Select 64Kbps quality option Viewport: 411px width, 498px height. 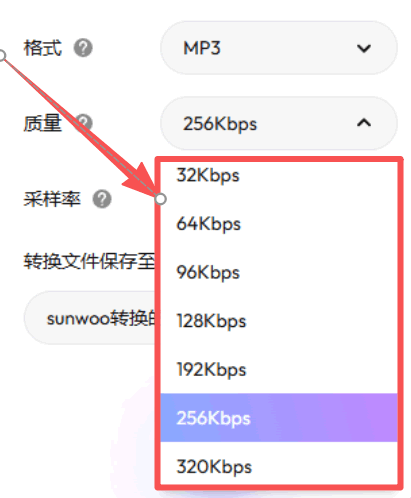[279, 224]
